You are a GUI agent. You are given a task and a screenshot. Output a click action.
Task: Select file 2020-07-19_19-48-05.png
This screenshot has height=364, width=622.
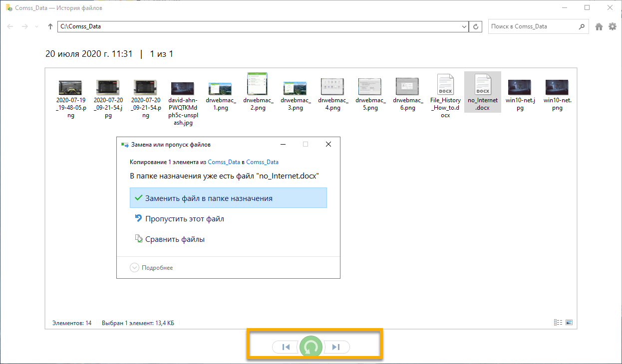coord(70,96)
